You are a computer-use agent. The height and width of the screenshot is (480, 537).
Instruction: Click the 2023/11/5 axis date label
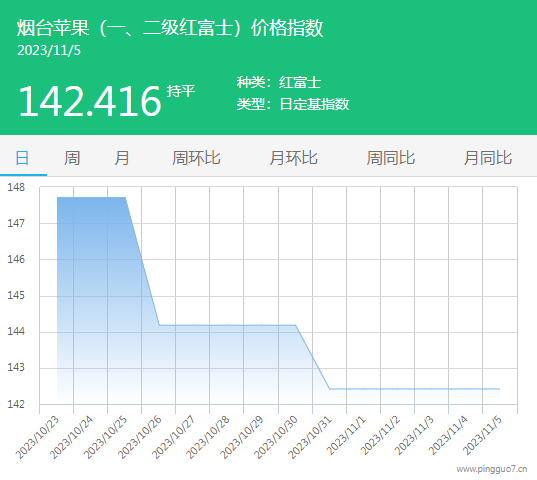click(x=482, y=435)
